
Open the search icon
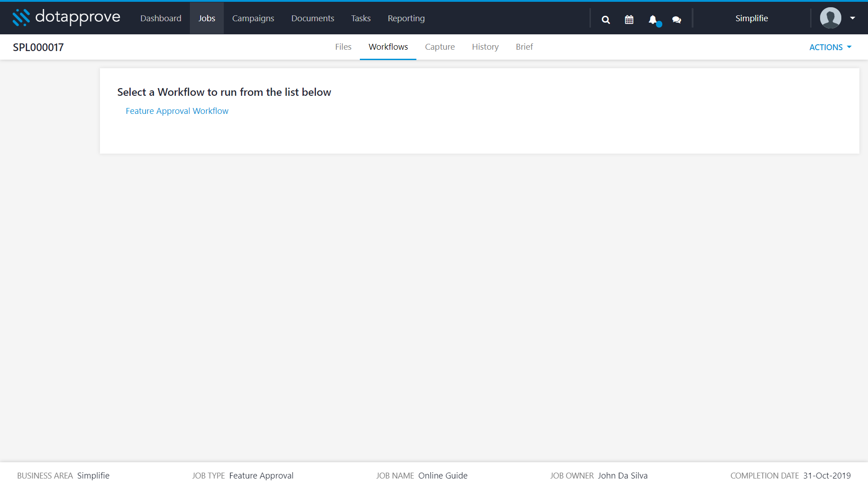point(606,19)
